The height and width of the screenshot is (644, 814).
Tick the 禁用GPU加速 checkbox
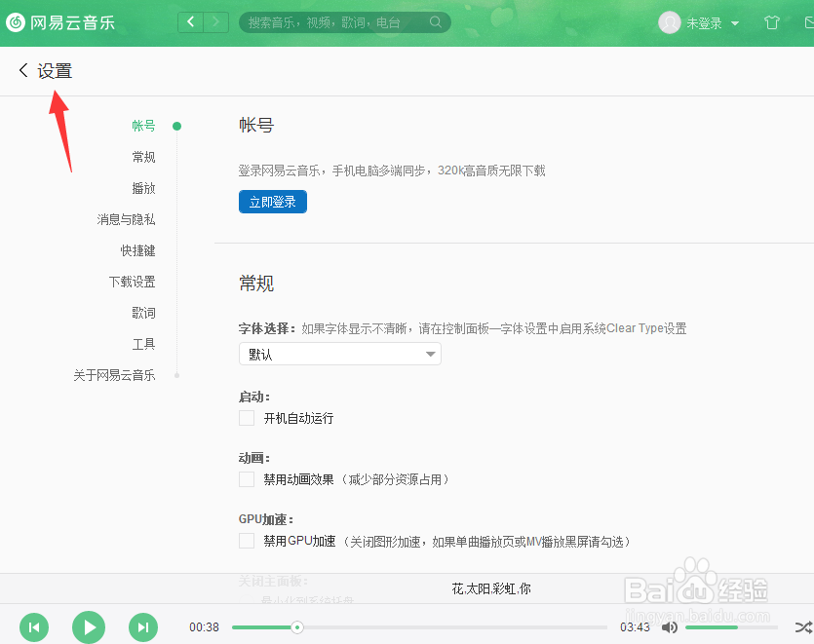click(x=247, y=541)
